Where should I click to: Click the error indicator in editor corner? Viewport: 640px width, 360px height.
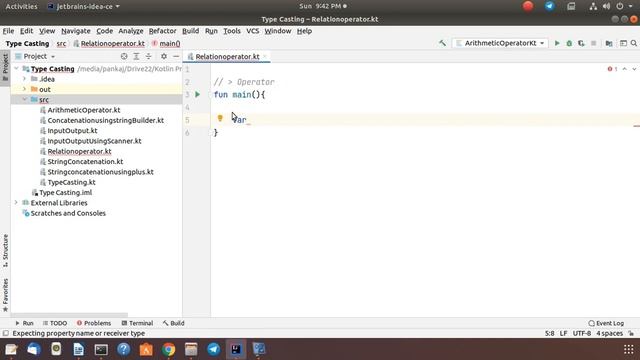612,69
